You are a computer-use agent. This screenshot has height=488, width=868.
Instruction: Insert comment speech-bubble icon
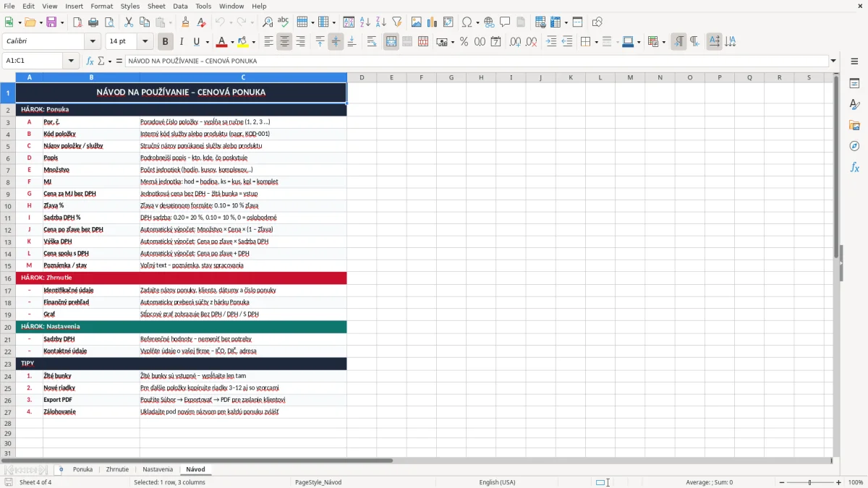point(505,22)
